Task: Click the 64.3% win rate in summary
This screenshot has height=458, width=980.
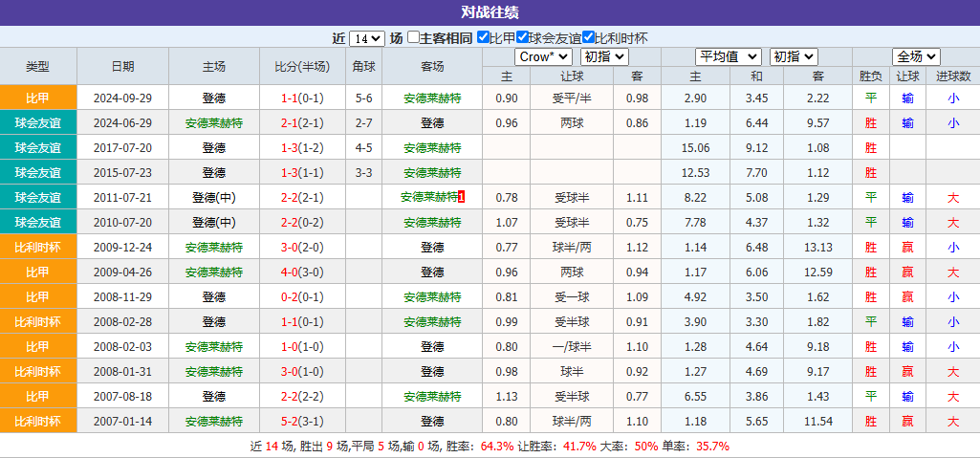Action: tap(497, 447)
